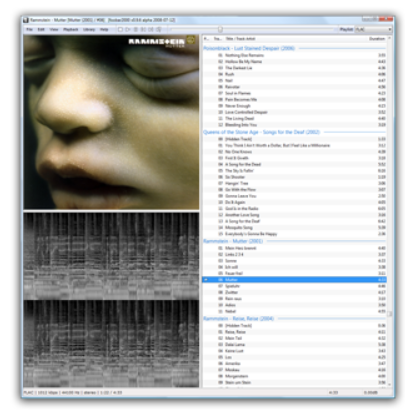Open the View menu
Image resolution: width=405 pixels, height=412 pixels.
54,30
